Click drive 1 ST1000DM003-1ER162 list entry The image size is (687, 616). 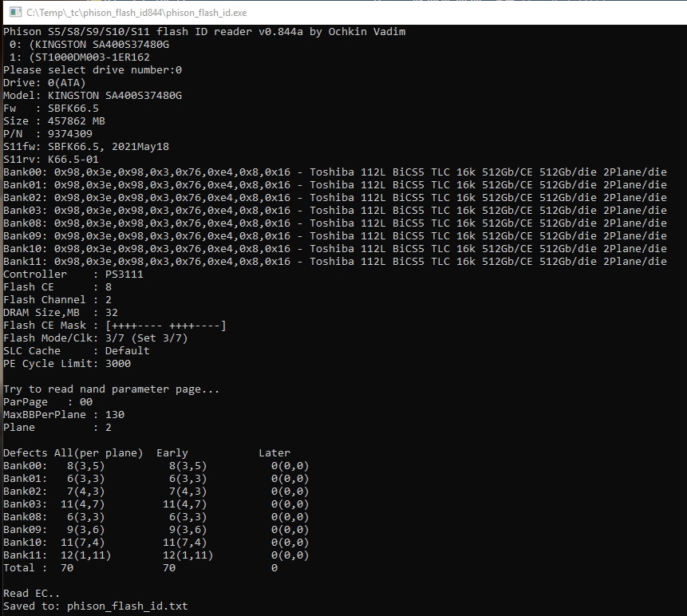(x=80, y=57)
